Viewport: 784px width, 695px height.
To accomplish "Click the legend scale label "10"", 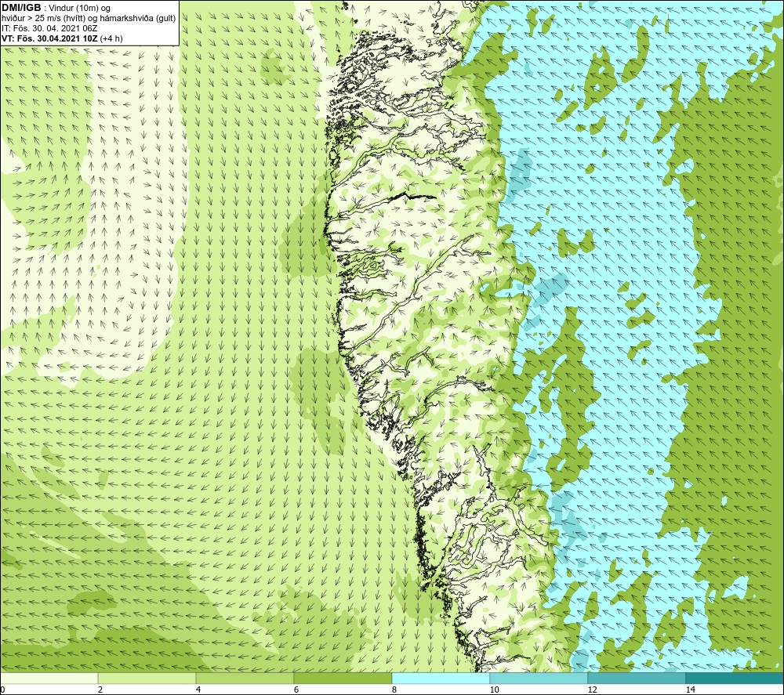I will [x=495, y=690].
